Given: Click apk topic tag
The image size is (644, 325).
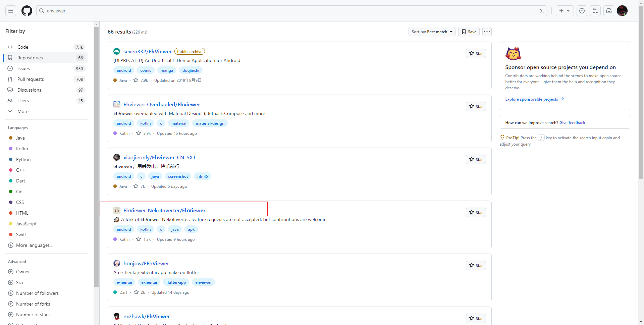Looking at the screenshot, I should 191,229.
